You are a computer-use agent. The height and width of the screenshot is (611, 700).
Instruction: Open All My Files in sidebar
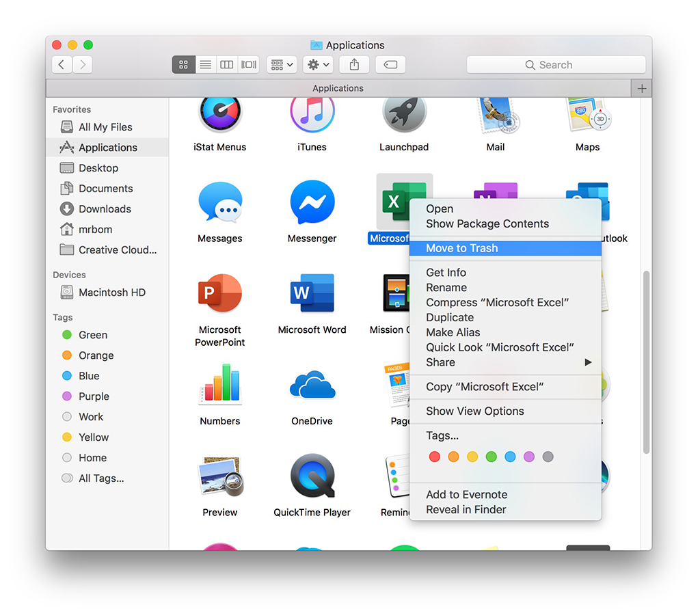107,127
